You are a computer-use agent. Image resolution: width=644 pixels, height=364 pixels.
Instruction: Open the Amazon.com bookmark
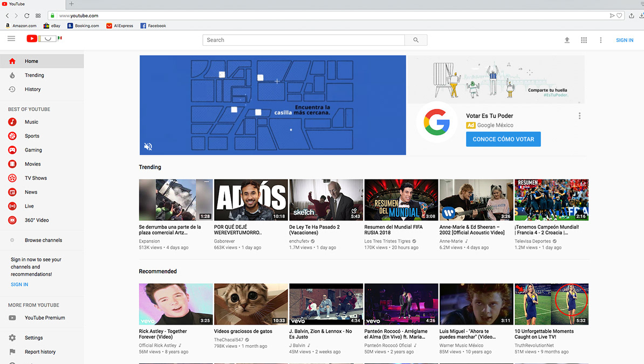pos(21,25)
